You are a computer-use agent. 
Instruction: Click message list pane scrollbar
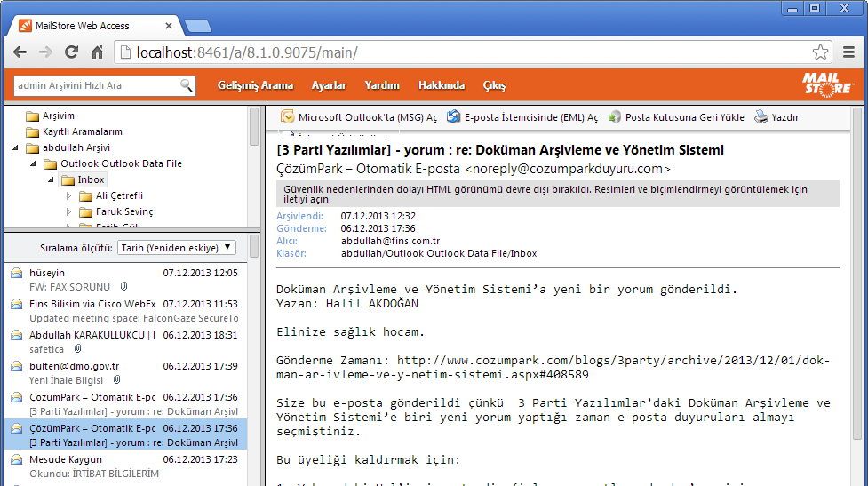click(254, 246)
